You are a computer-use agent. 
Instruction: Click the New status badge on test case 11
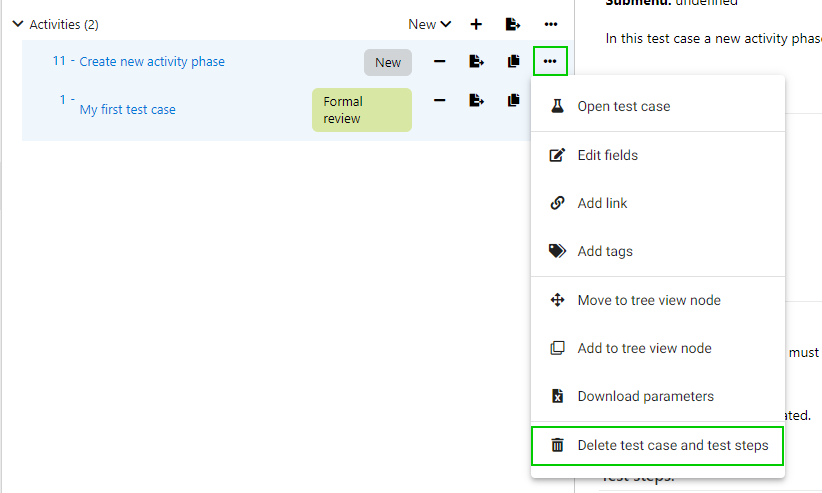click(x=388, y=62)
